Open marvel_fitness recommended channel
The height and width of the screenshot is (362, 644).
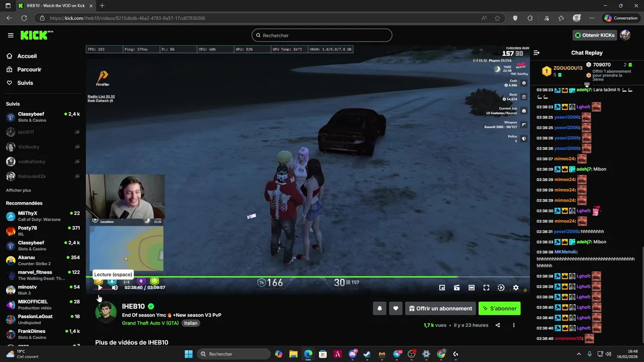coord(43,275)
